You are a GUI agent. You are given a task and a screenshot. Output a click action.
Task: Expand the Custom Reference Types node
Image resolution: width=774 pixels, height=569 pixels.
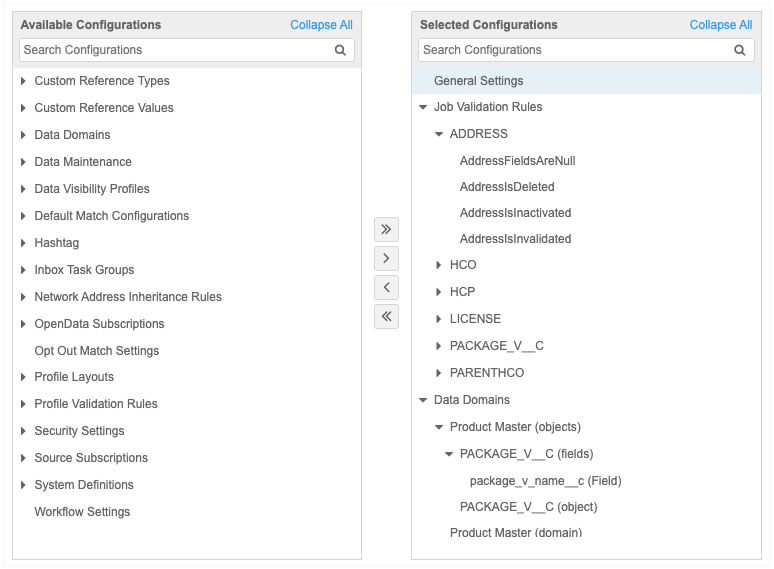pos(23,81)
